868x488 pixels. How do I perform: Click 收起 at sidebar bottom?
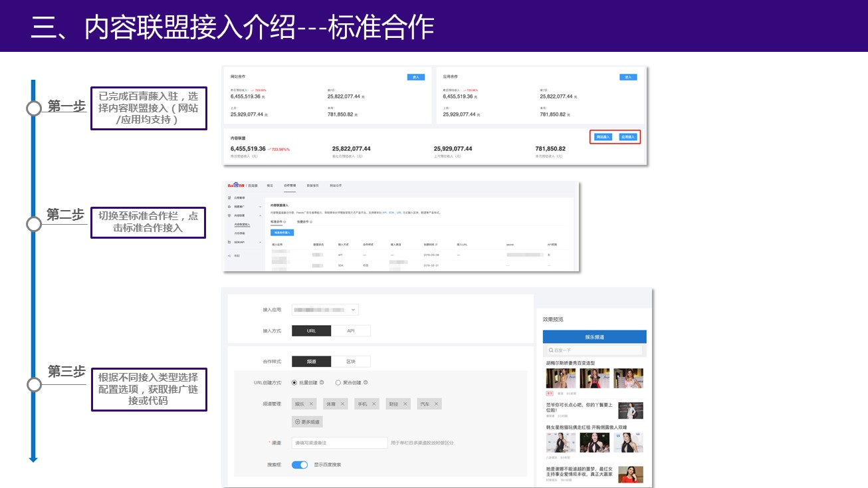coord(237,255)
